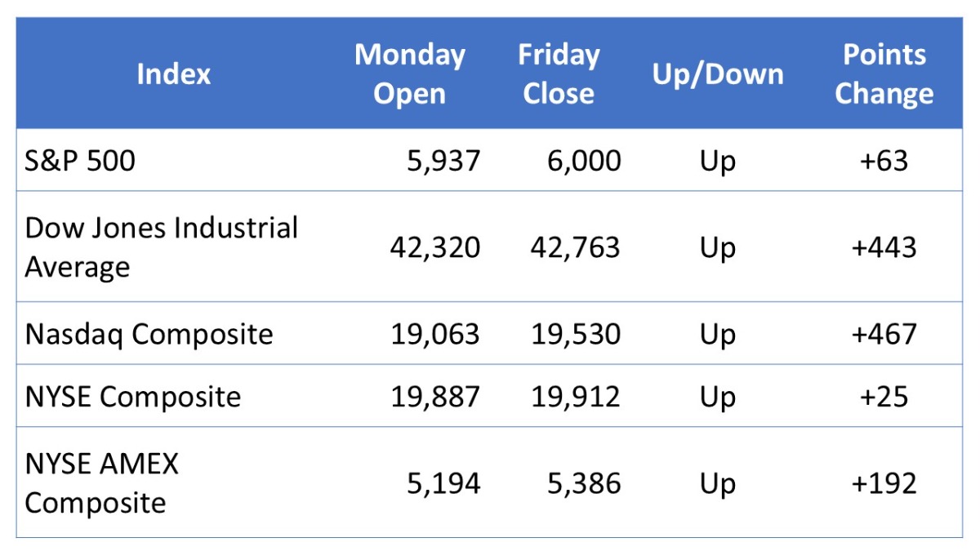This screenshot has width=980, height=551.
Task: Click the +25 points change cell
Action: pos(884,397)
